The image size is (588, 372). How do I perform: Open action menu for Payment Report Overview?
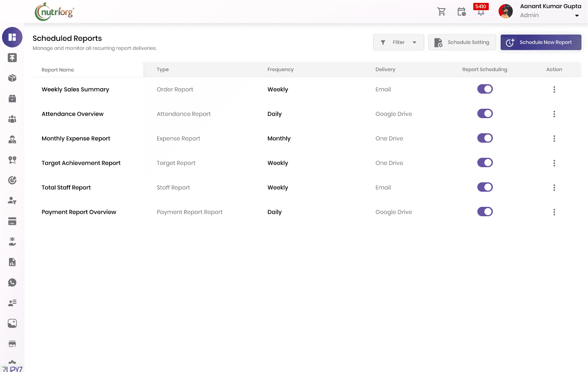[x=554, y=212]
